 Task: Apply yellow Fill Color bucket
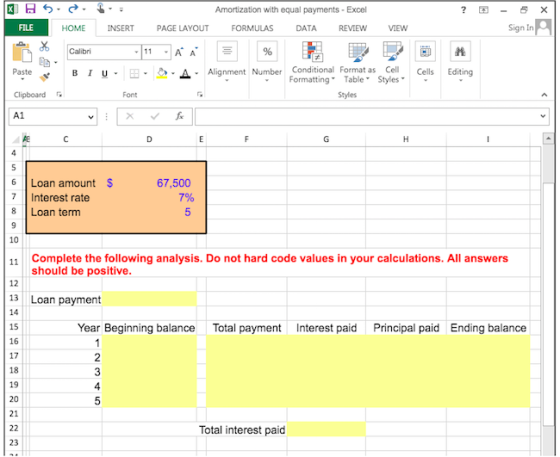coord(162,73)
